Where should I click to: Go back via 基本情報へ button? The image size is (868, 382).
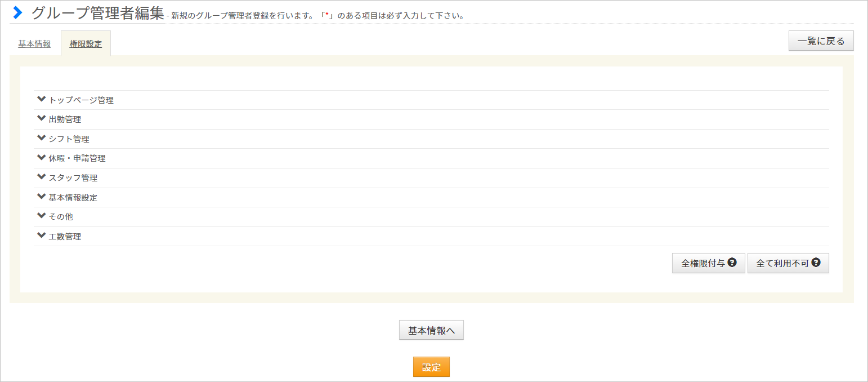[431, 330]
